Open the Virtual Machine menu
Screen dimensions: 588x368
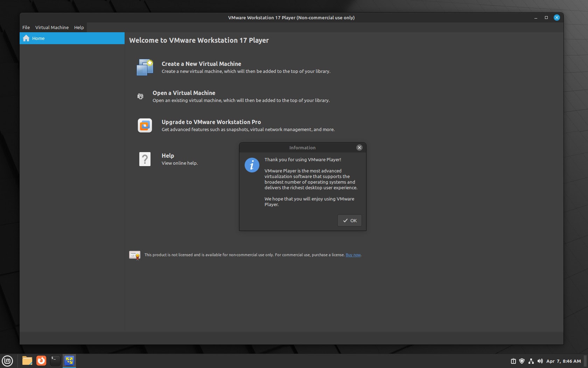(52, 27)
